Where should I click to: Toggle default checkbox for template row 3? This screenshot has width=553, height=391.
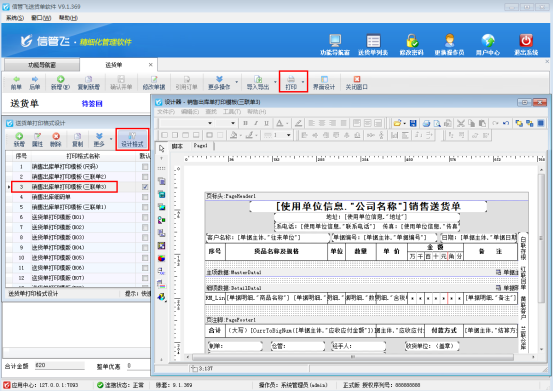tap(145, 187)
